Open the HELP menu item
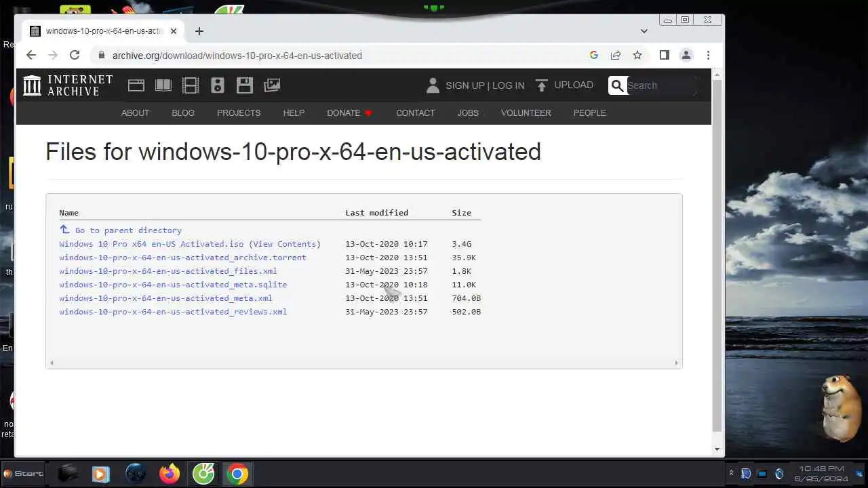This screenshot has height=488, width=868. pos(294,113)
